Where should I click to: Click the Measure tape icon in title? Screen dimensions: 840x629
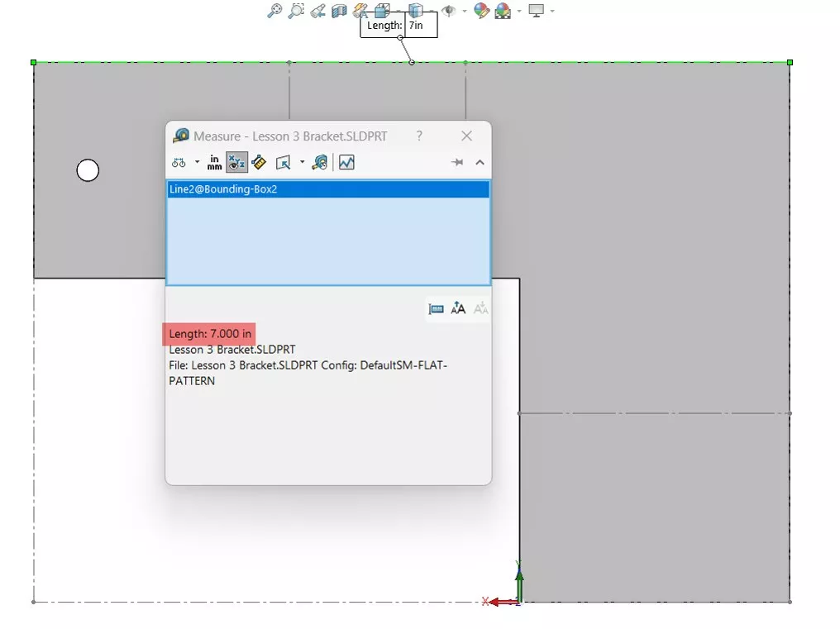181,136
